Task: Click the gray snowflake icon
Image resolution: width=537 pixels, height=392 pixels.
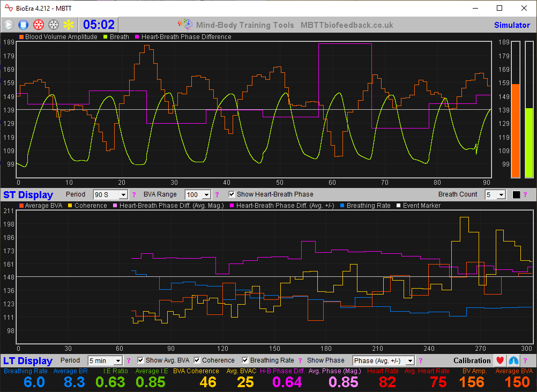Action: point(53,24)
